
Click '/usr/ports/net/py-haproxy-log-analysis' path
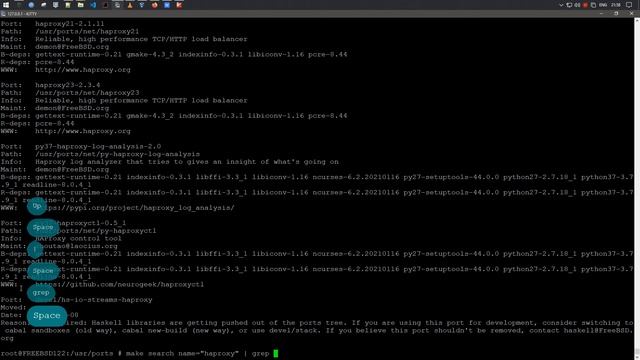[x=118, y=154]
